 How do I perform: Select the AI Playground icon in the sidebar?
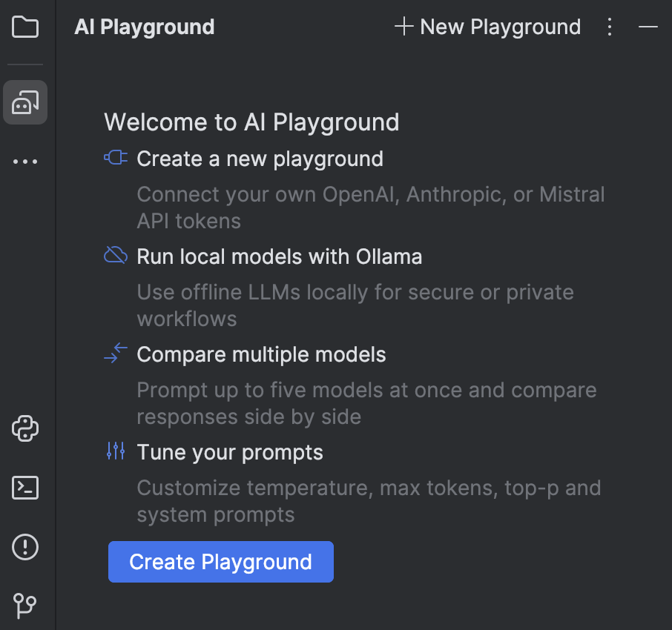(25, 102)
